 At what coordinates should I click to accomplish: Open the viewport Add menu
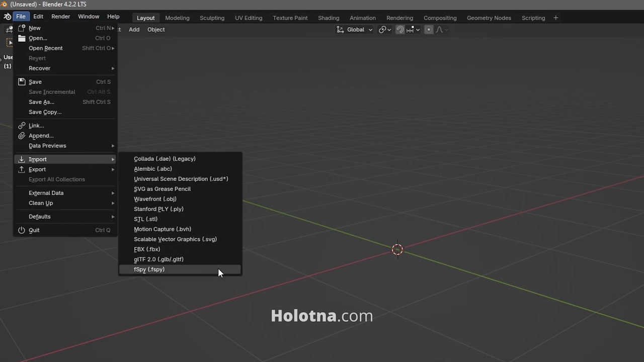click(134, 29)
